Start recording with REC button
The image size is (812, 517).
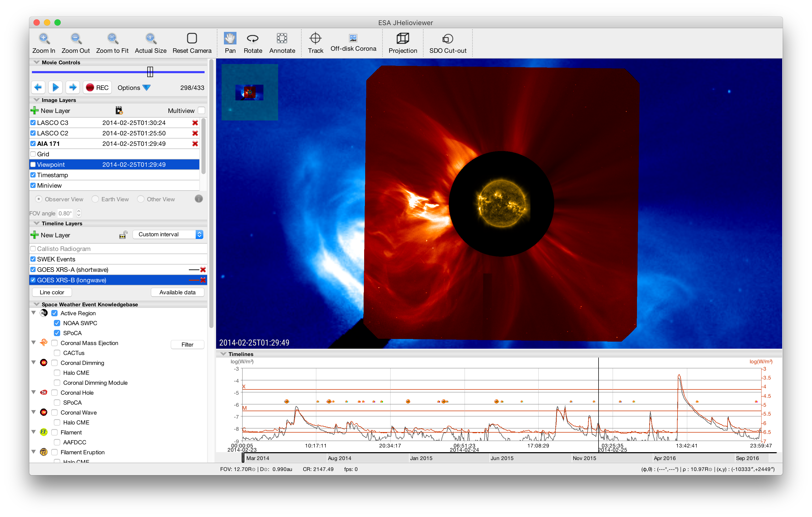pyautogui.click(x=97, y=88)
